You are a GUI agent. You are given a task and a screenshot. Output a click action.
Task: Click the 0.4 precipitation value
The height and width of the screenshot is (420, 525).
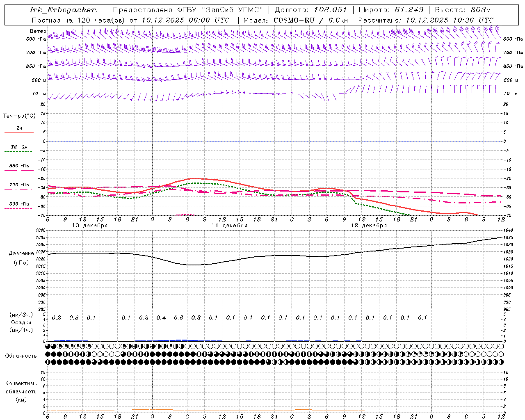pyautogui.click(x=161, y=317)
